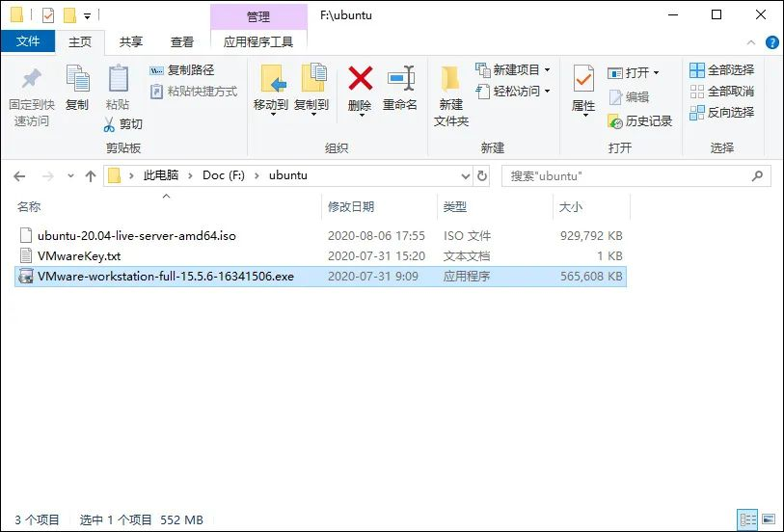Click the Paste (粘贴) clipboard icon
This screenshot has height=532, width=784.
click(x=118, y=79)
